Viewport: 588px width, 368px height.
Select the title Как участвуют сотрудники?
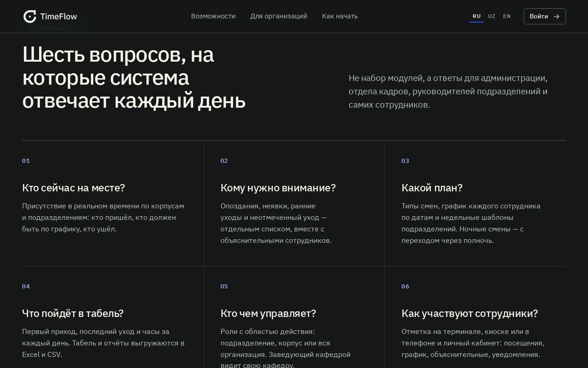pos(469,313)
